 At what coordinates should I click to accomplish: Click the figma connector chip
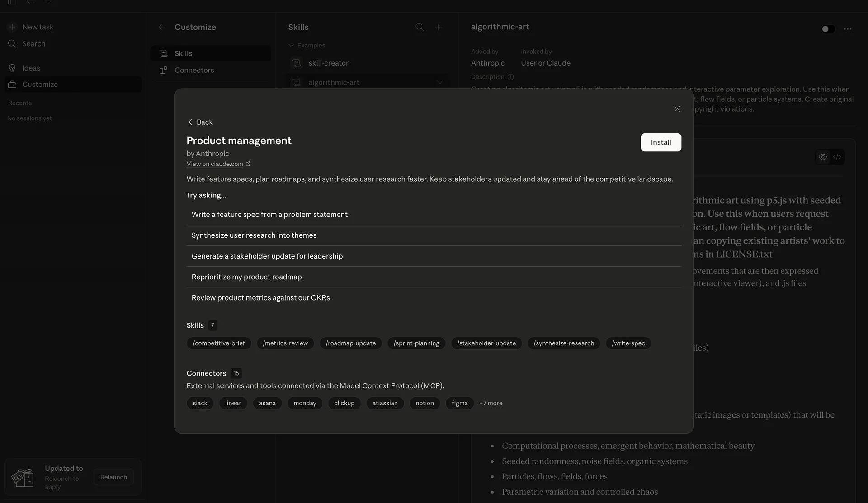[x=460, y=403]
